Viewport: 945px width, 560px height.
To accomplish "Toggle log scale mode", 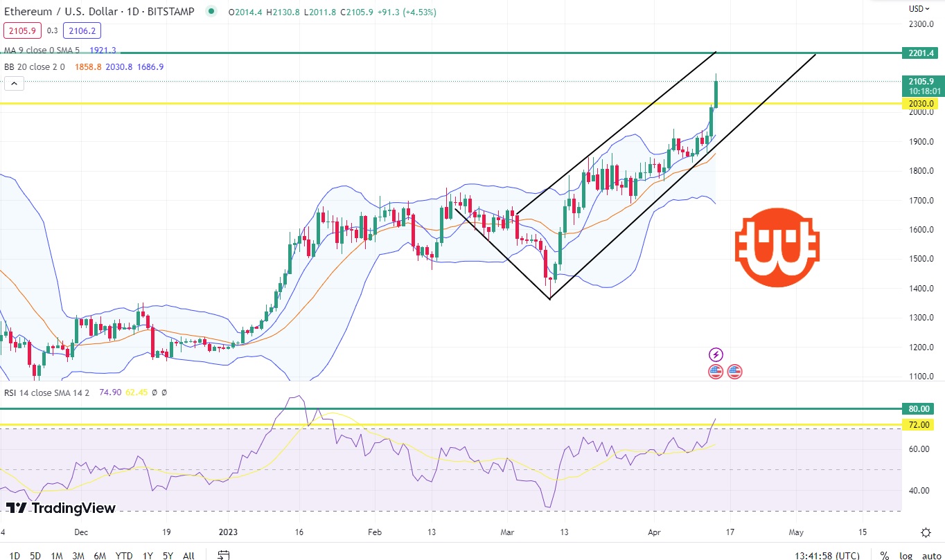I will [905, 555].
